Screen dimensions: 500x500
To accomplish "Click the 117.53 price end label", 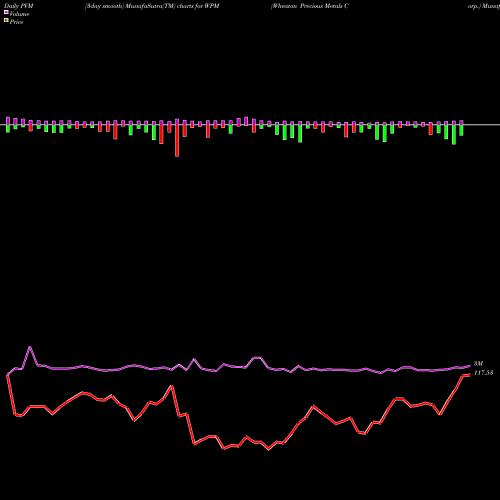I will pos(483,373).
